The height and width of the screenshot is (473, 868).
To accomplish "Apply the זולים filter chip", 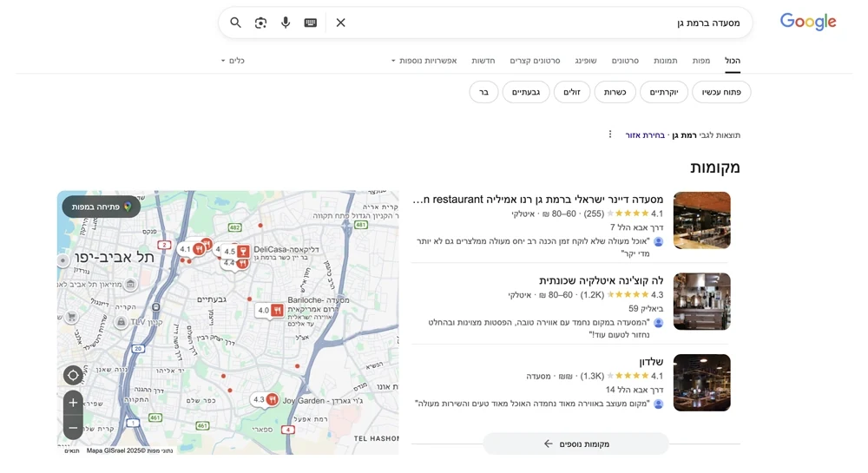I will [x=572, y=92].
